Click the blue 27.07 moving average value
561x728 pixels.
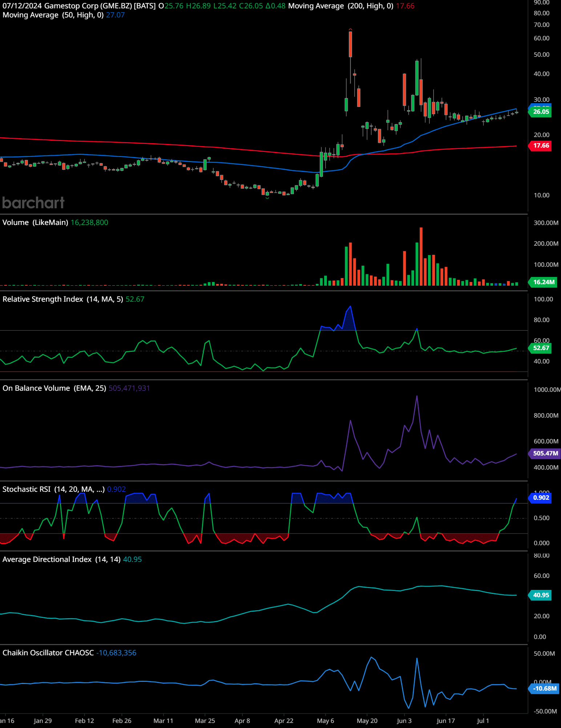tap(115, 15)
